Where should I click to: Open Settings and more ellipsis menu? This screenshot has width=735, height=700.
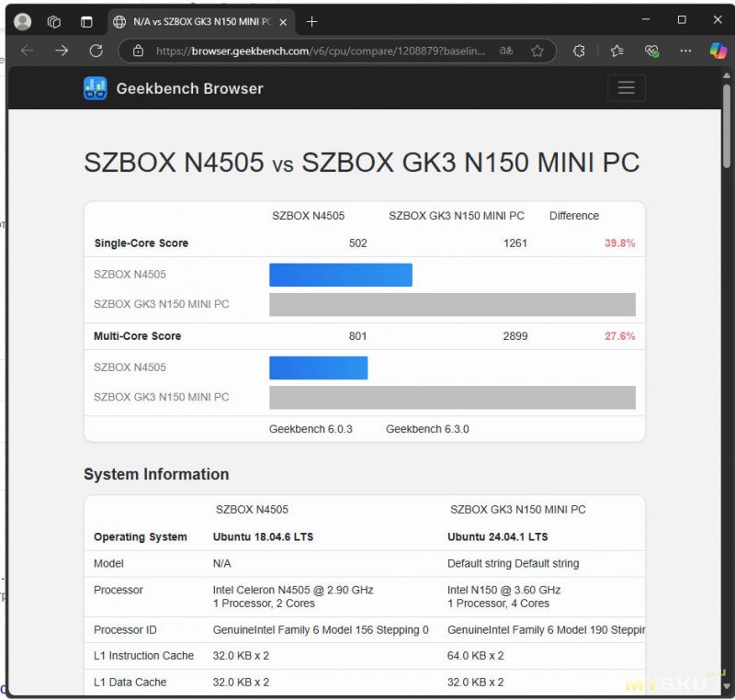coord(685,51)
